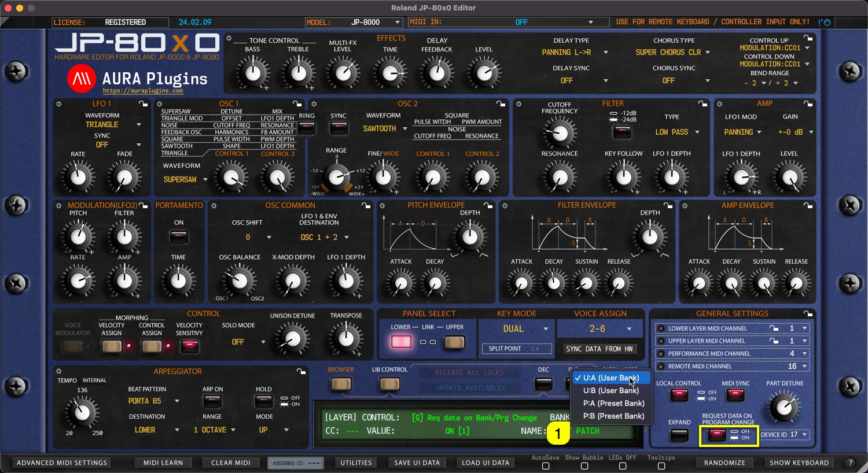Screen dimensions: 868x473
Task: Toggle the OSC 1 RING switch
Action: coord(307,128)
